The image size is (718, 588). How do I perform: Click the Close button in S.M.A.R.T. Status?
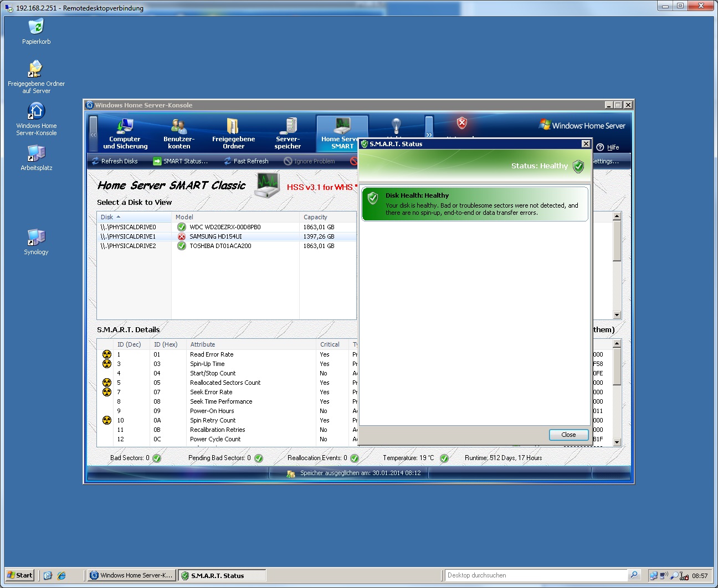coord(568,435)
